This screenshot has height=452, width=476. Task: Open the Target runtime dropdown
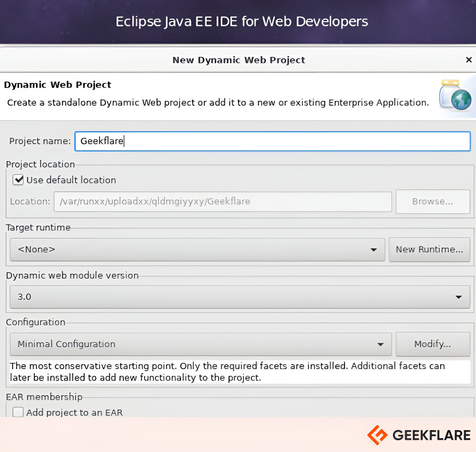pyautogui.click(x=197, y=250)
